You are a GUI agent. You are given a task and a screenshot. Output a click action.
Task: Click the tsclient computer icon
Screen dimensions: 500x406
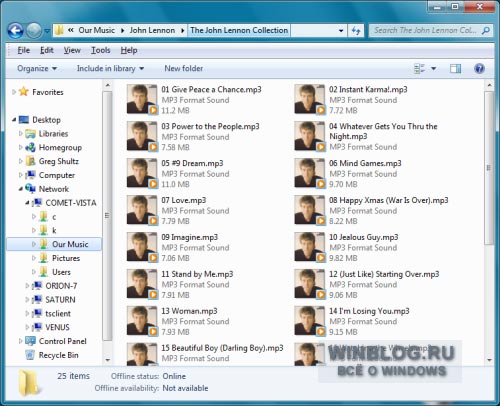[x=37, y=313]
